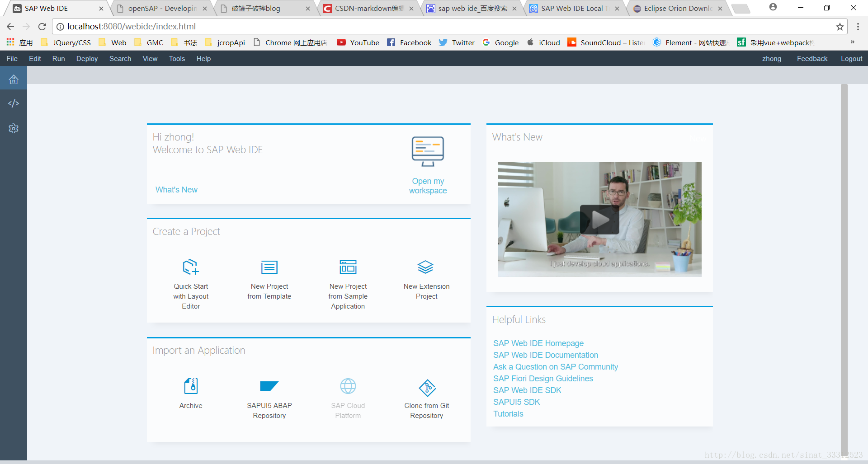Click Feedback in the top bar
Image resolution: width=868 pixels, height=464 pixels.
pyautogui.click(x=812, y=59)
